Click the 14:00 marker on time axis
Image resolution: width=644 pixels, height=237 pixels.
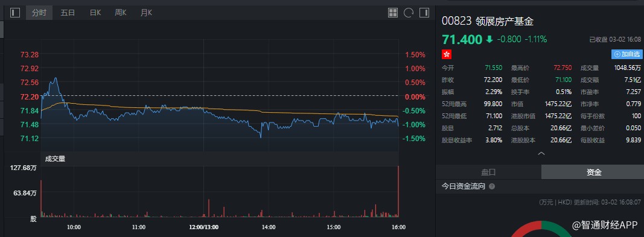[x=269, y=227]
